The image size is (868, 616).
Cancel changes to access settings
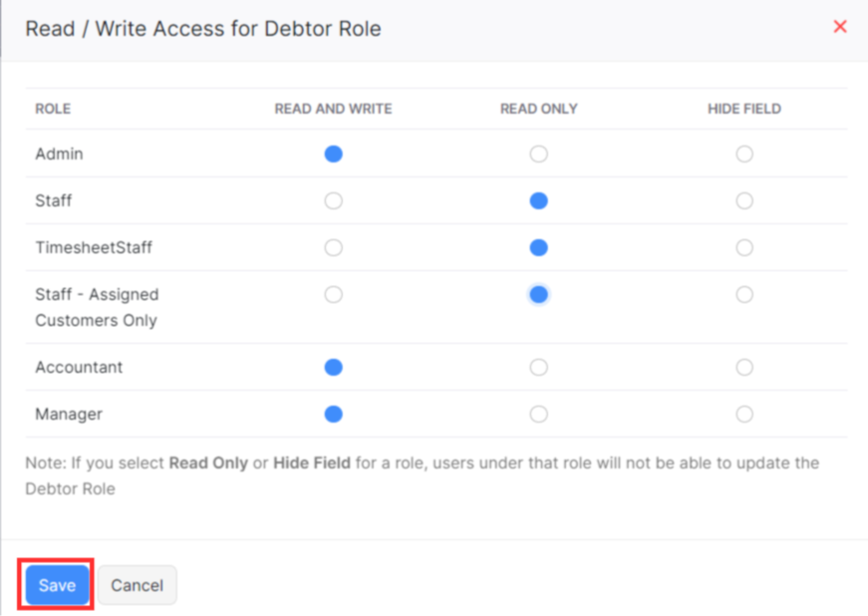137,585
